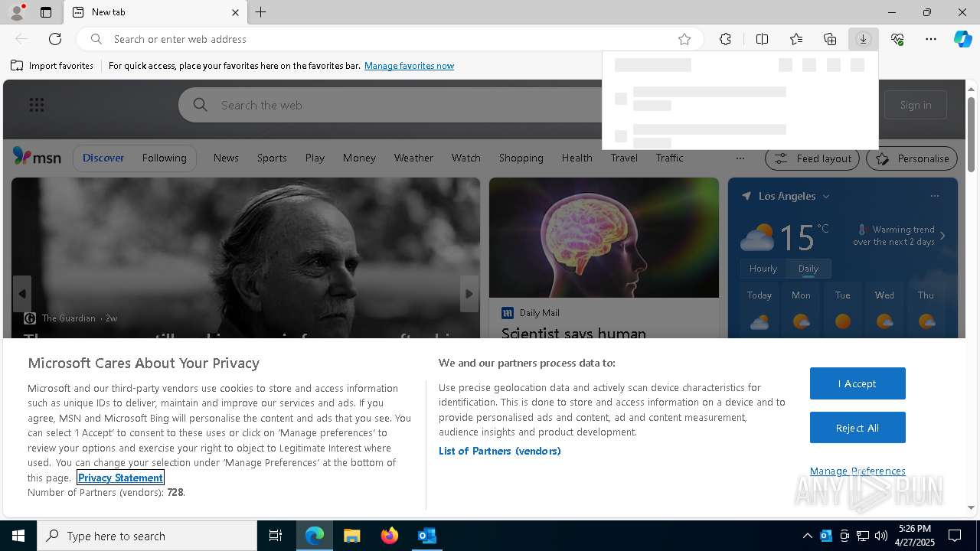
Task: Expand more categories ellipsis
Action: (x=740, y=158)
